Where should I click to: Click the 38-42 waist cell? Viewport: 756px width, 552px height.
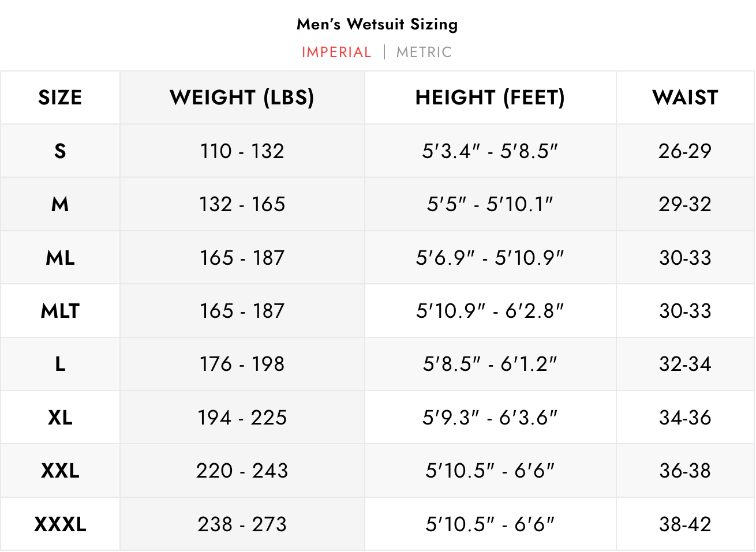point(685,524)
